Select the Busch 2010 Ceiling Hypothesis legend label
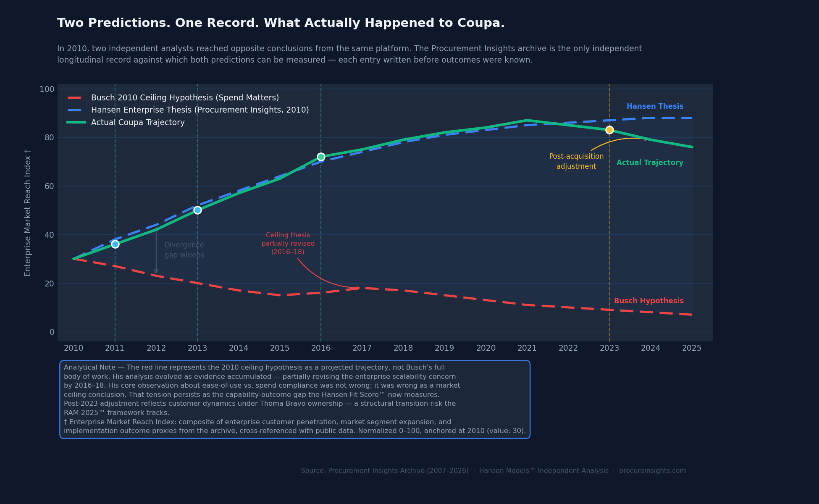Viewport: 819px width, 504px height. tap(185, 98)
